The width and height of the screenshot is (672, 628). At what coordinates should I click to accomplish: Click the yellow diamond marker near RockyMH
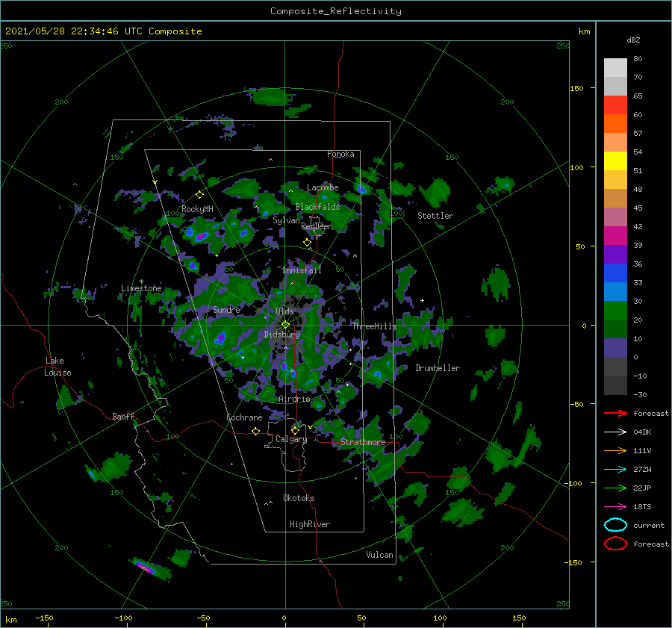point(199,195)
